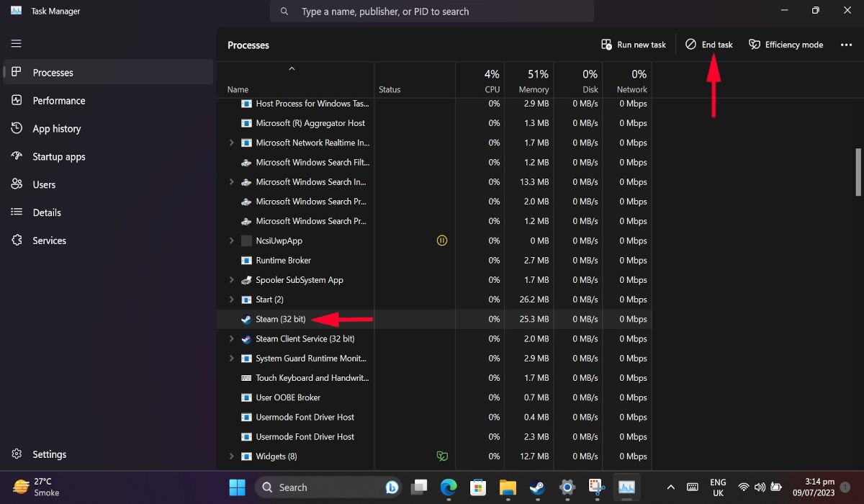
Task: Click the Efficiency mode toolbar control
Action: tap(786, 44)
